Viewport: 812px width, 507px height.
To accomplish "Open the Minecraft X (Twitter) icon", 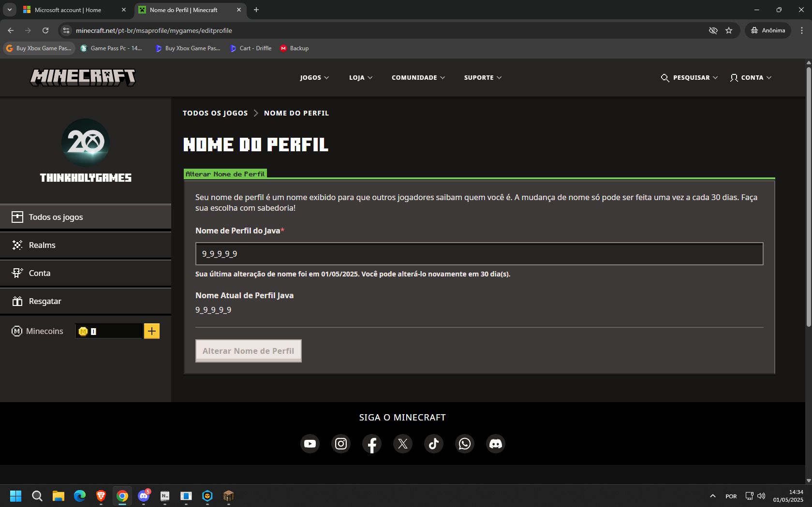I will (x=403, y=444).
